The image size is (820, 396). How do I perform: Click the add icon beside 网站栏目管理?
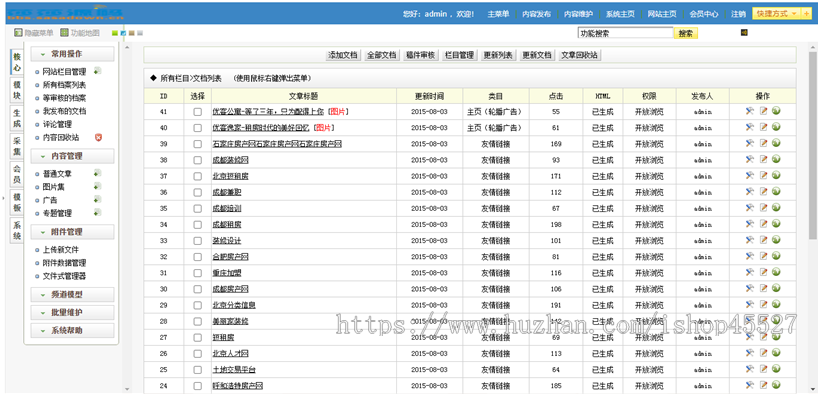98,71
